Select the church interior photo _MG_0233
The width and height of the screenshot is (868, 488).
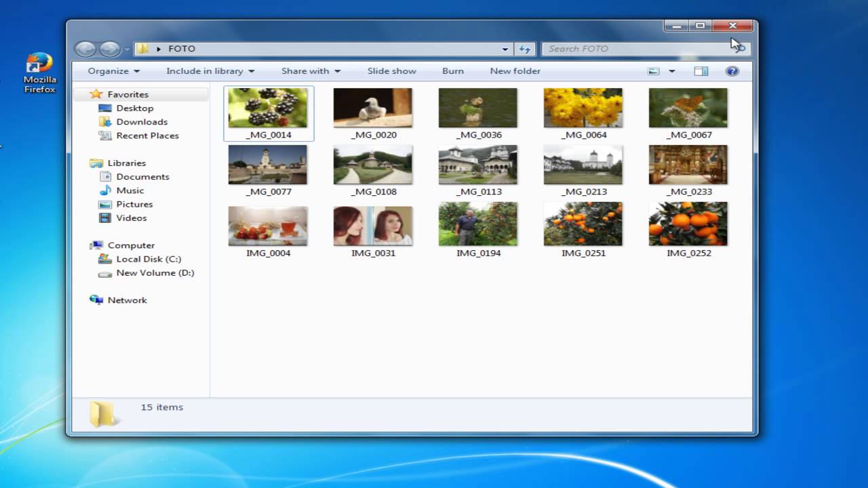pos(688,165)
